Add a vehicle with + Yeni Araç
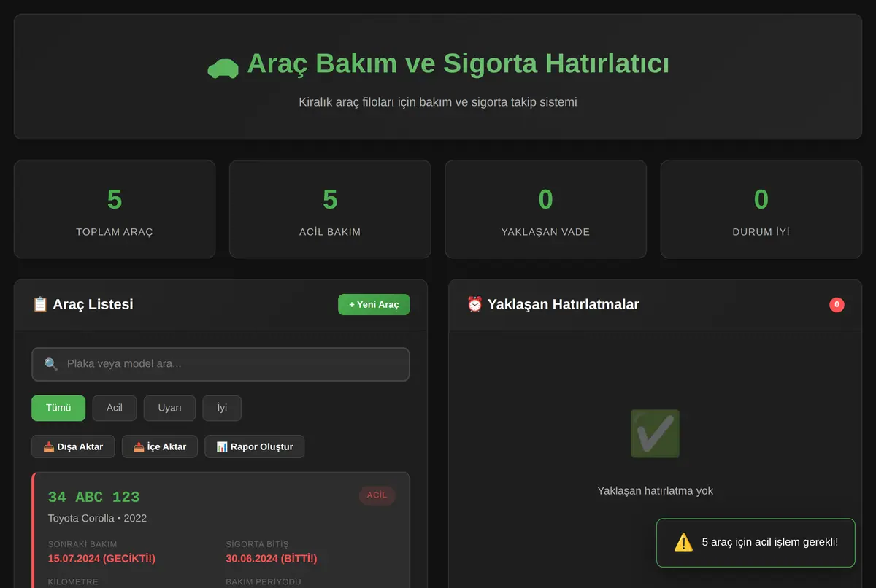This screenshot has width=876, height=588. click(374, 305)
